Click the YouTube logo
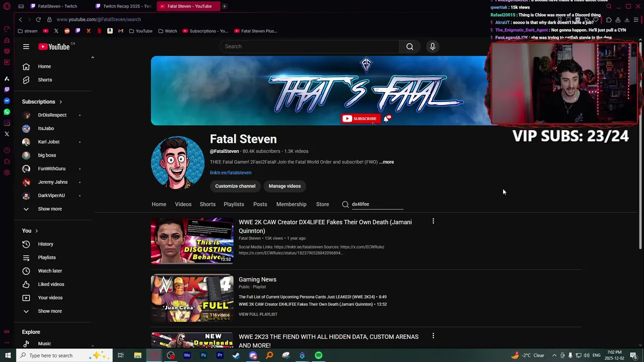This screenshot has width=644, height=362. click(x=54, y=47)
